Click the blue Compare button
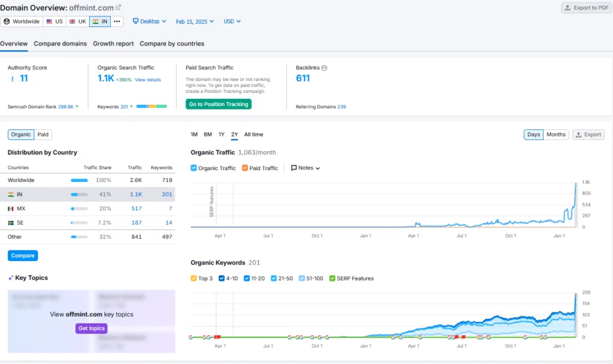613x364 pixels. [x=23, y=256]
